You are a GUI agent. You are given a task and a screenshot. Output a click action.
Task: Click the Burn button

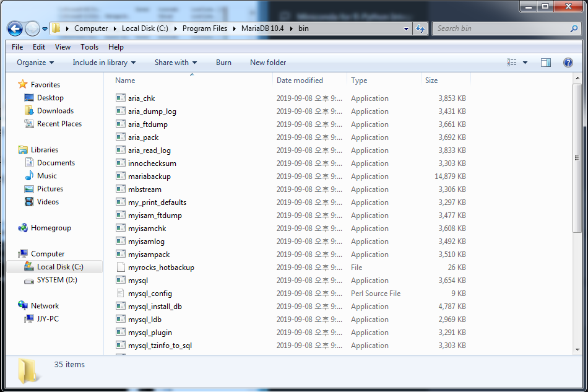(223, 63)
